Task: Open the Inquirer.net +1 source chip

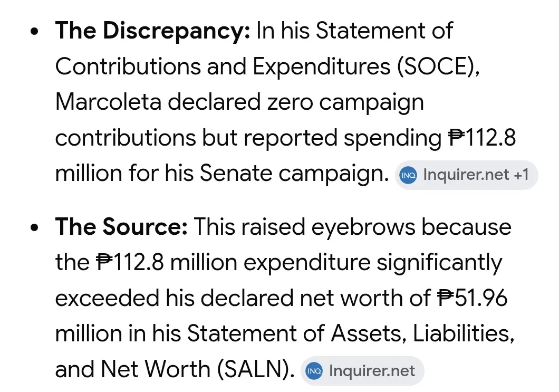Action: pos(466,175)
